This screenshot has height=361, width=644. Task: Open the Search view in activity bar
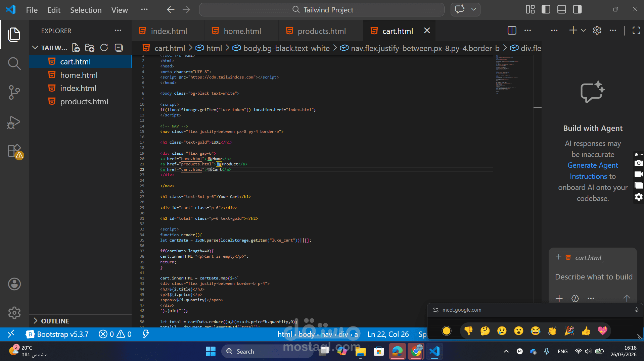14,63
